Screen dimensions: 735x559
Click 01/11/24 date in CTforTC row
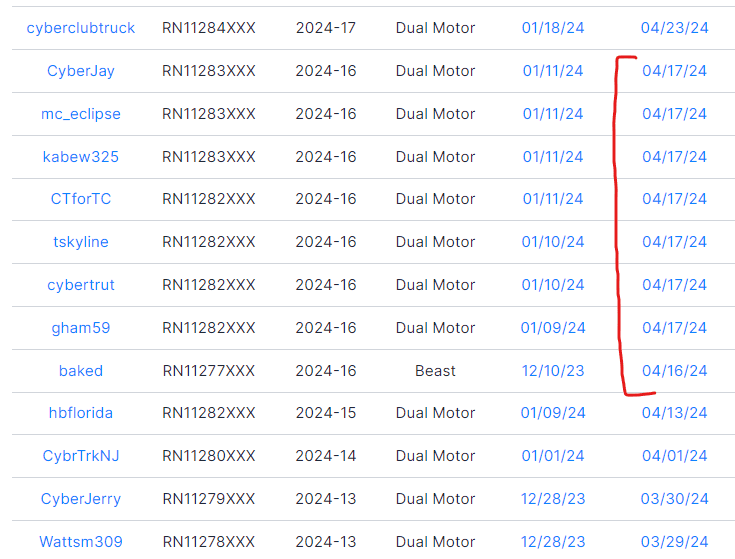pos(553,199)
